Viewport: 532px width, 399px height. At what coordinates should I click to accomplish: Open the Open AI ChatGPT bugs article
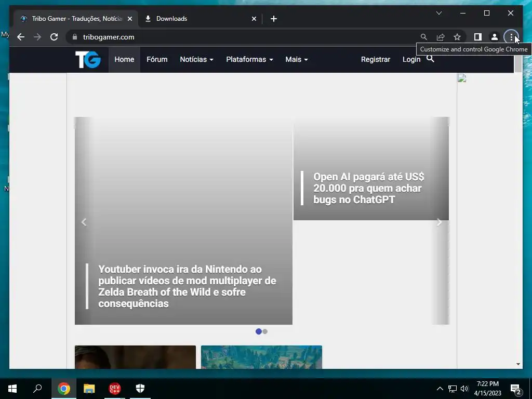[x=368, y=188]
